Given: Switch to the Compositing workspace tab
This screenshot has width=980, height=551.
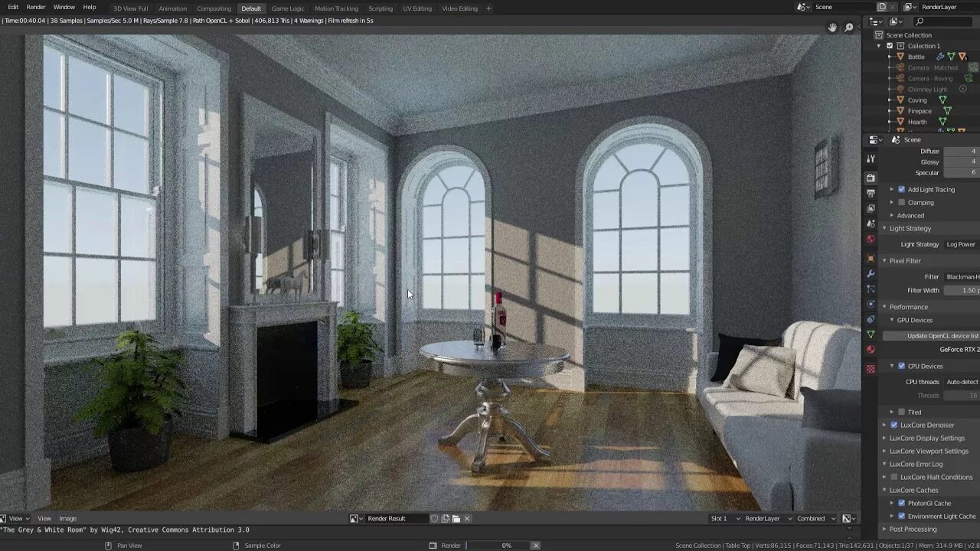Looking at the screenshot, I should tap(214, 8).
